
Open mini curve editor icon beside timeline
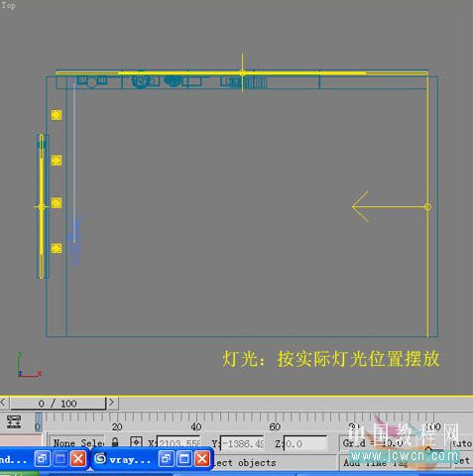[14, 422]
